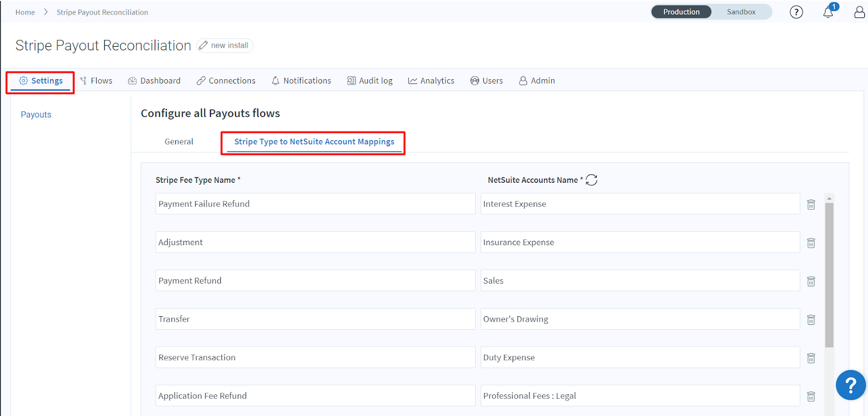The image size is (868, 416).
Task: Click the new install tag label
Action: click(229, 46)
